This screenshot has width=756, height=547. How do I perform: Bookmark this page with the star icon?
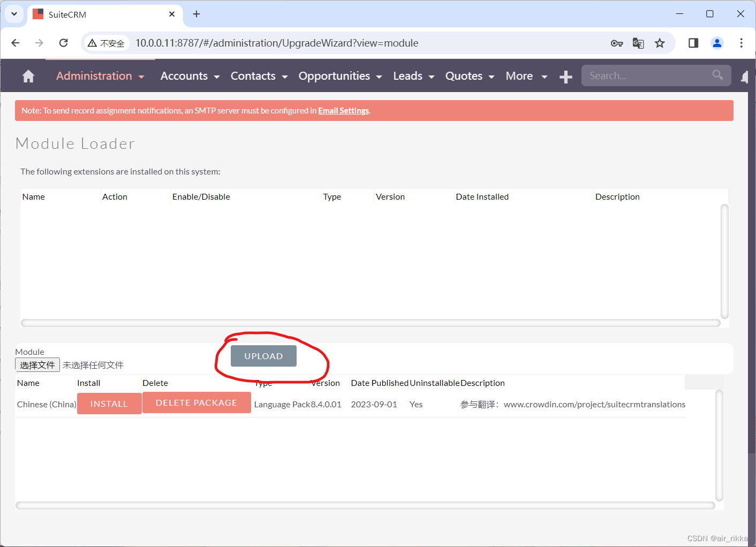(660, 43)
